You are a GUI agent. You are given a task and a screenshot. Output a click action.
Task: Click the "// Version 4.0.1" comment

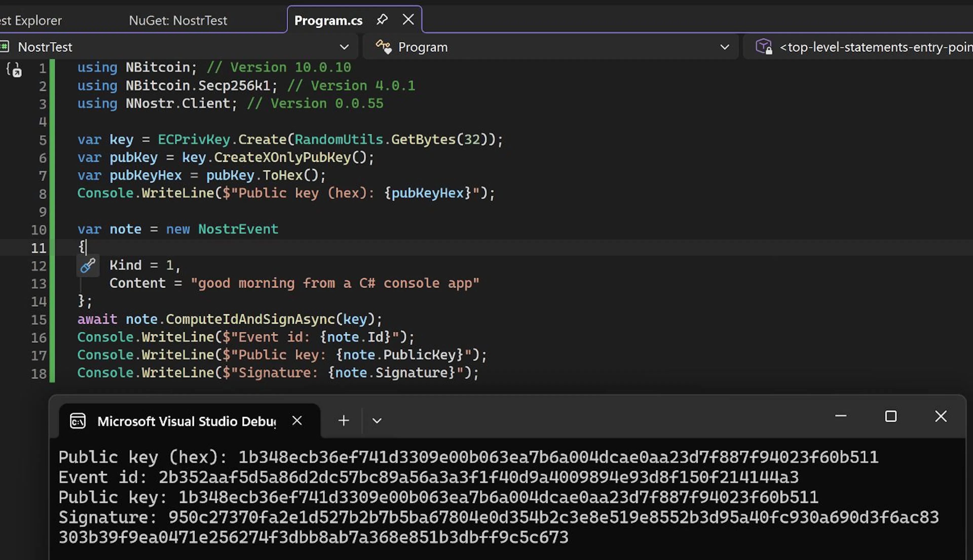point(351,86)
